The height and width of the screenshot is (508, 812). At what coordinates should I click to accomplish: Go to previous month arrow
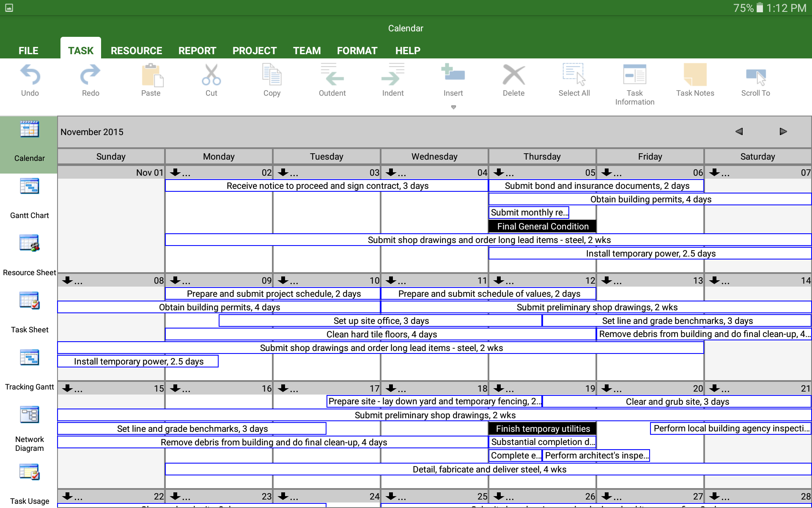[739, 132]
